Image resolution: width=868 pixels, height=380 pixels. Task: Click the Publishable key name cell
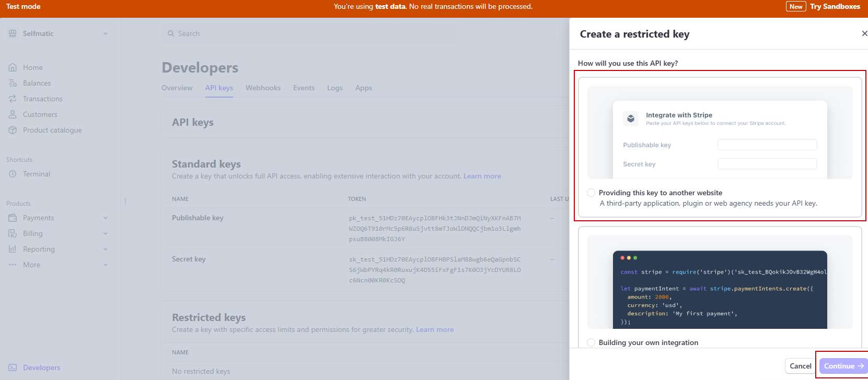(x=198, y=218)
